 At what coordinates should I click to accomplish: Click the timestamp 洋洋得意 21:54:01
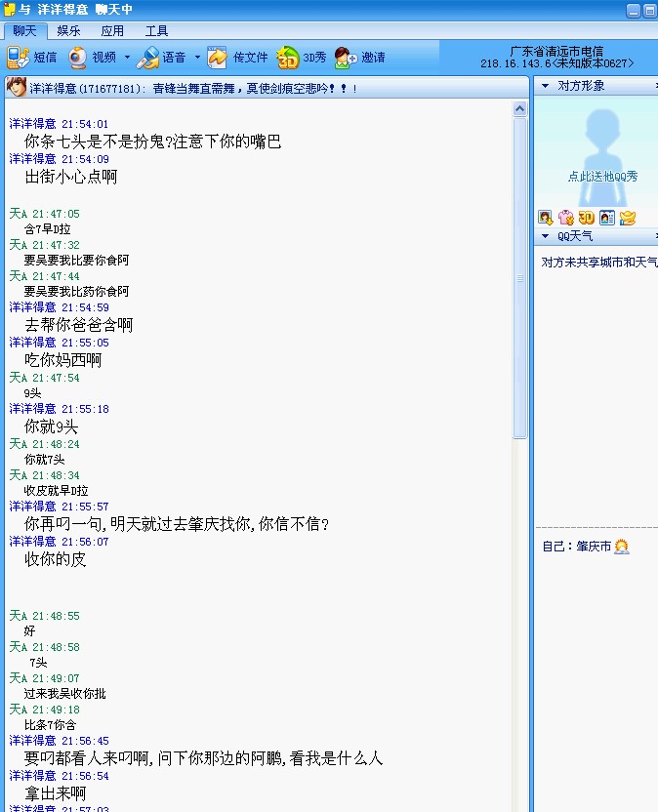click(x=60, y=124)
